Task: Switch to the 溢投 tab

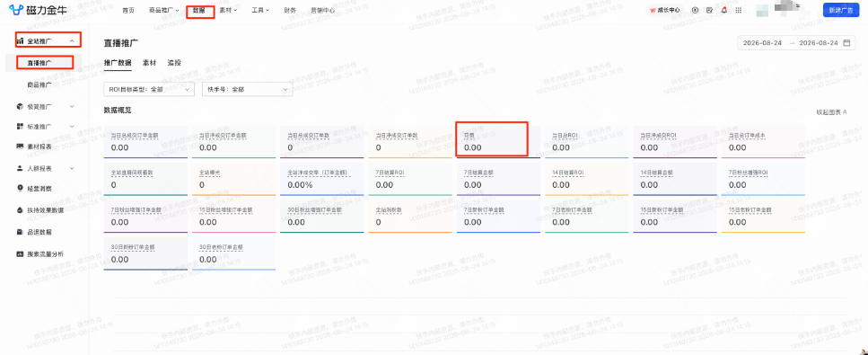Action: 174,63
